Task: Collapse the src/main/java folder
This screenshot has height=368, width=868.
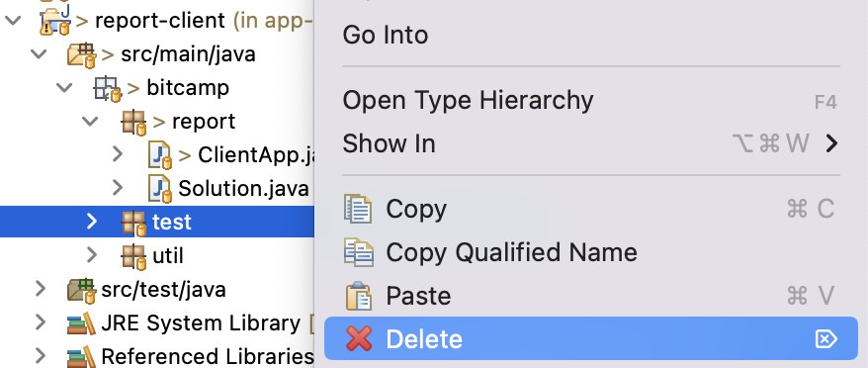Action: tap(39, 54)
